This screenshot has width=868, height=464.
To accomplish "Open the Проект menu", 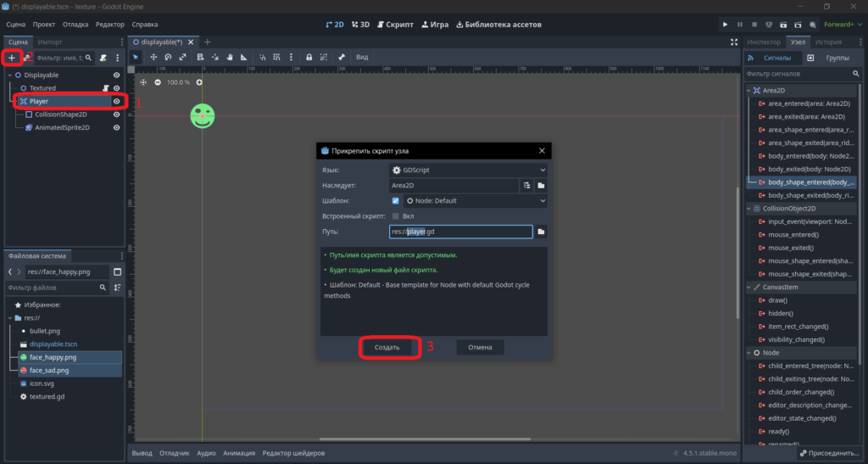I will 44,25.
